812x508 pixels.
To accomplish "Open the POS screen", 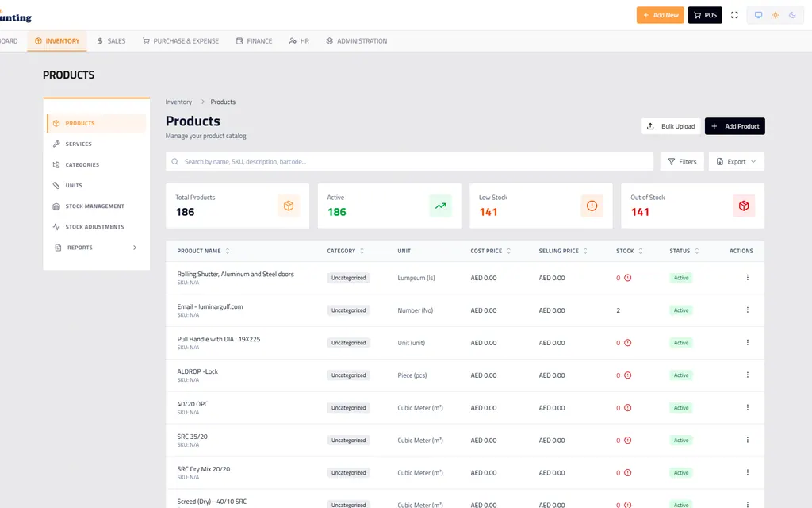I will click(705, 15).
